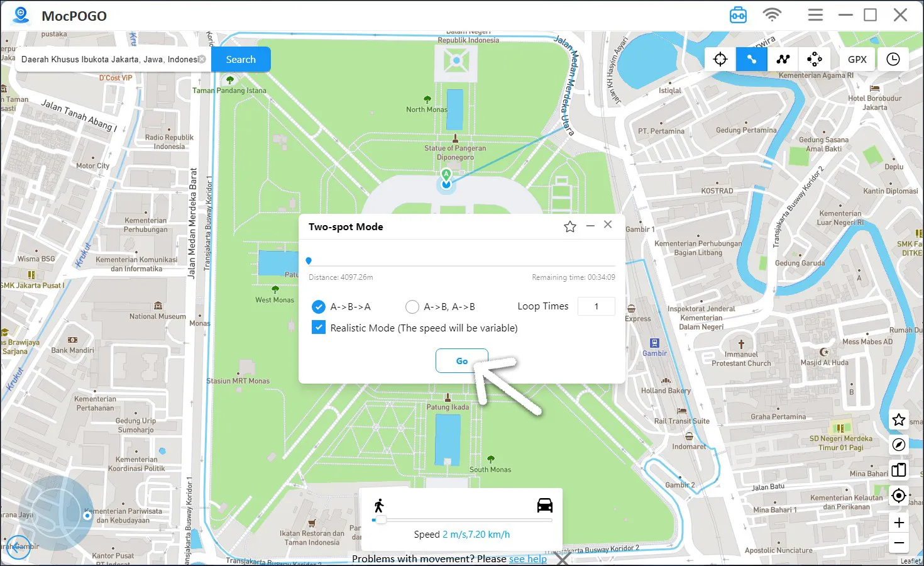Select the A->B, A->B radio button

click(x=412, y=306)
